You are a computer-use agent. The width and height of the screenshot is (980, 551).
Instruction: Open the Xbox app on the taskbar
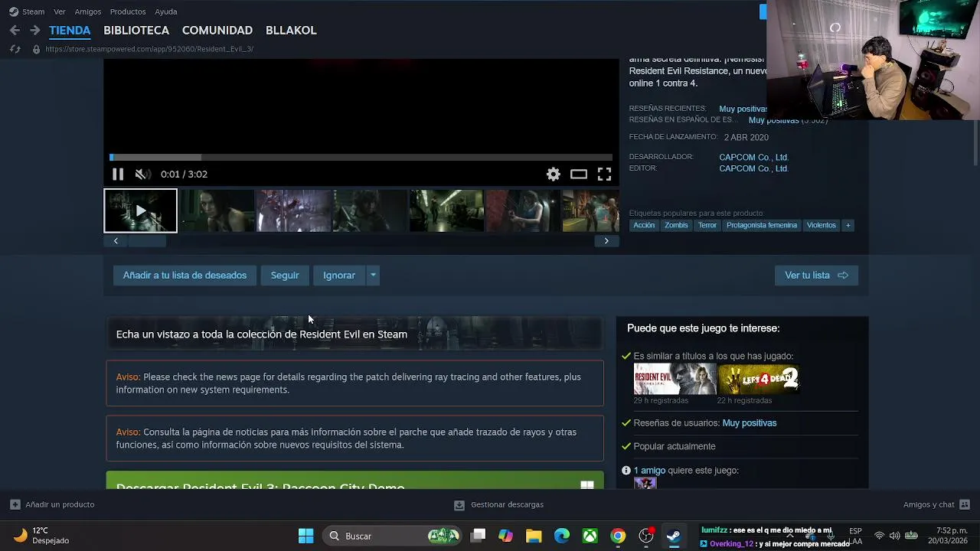pos(590,536)
